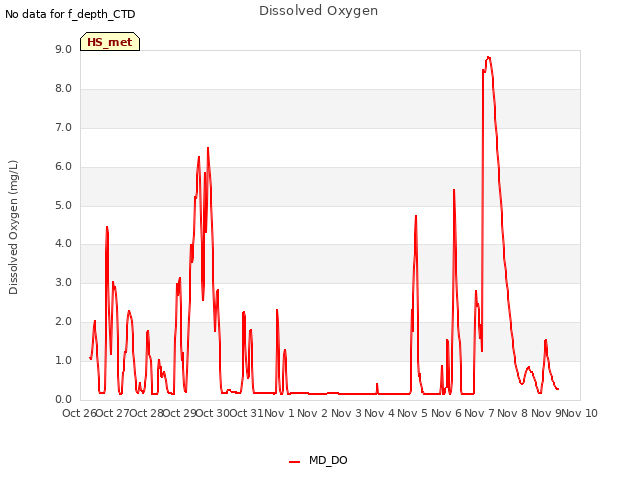This screenshot has height=480, width=640.
Task: Click the 3.0 y-axis tick label
Action: [x=63, y=282]
